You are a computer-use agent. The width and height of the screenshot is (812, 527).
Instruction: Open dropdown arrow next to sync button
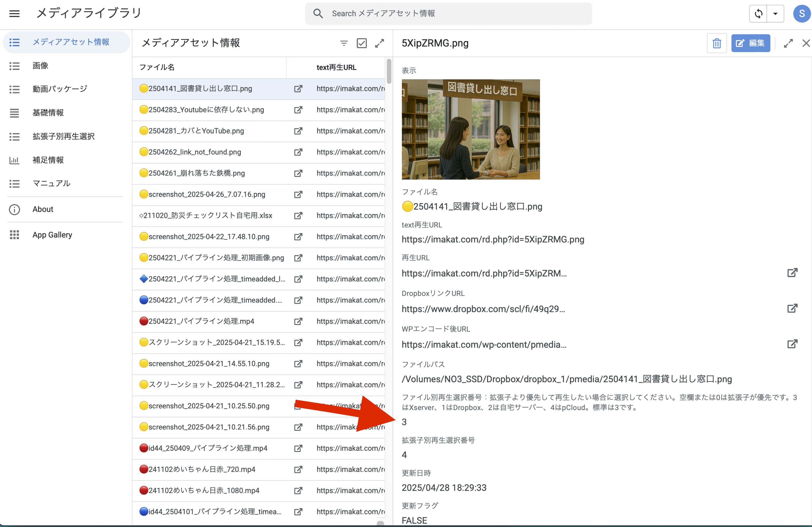[x=775, y=14]
